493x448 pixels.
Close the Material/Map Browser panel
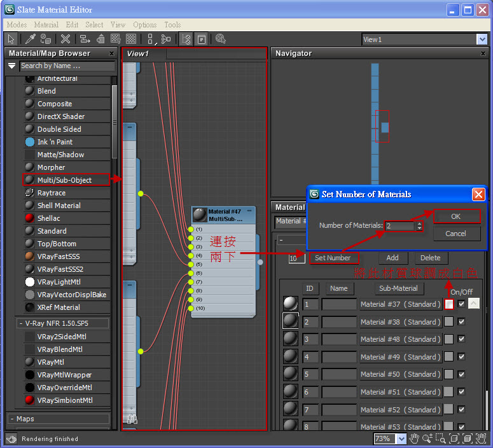coord(111,53)
